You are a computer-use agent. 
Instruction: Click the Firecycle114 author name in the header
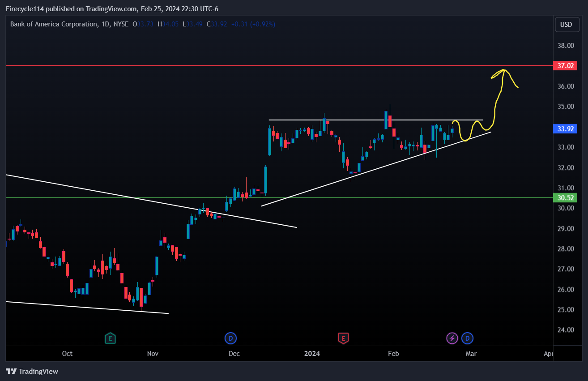point(25,9)
